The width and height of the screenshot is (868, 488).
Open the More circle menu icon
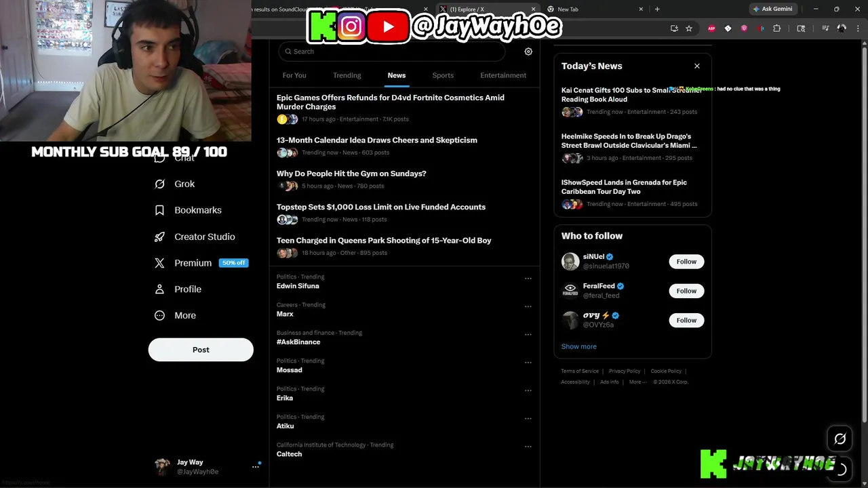point(159,315)
